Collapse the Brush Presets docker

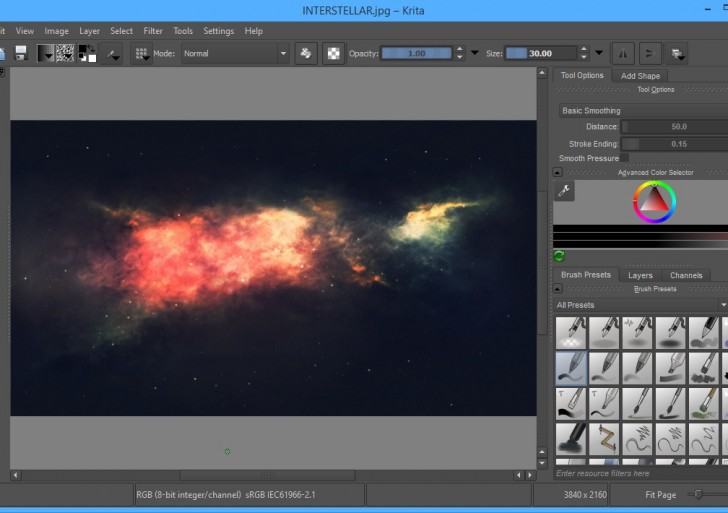pos(557,289)
